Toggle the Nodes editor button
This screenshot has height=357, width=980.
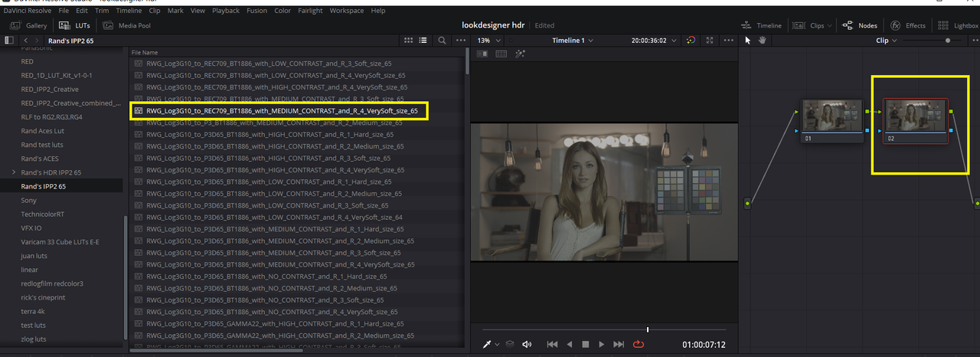[x=860, y=25]
